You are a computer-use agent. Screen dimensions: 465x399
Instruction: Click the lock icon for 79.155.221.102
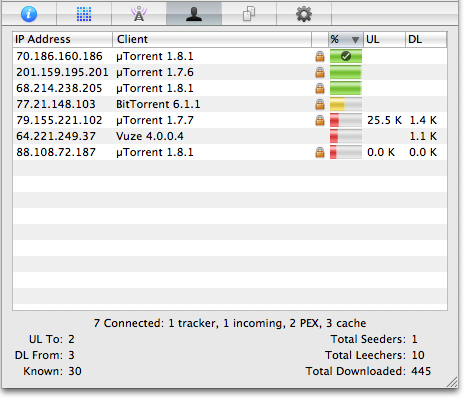coord(320,120)
